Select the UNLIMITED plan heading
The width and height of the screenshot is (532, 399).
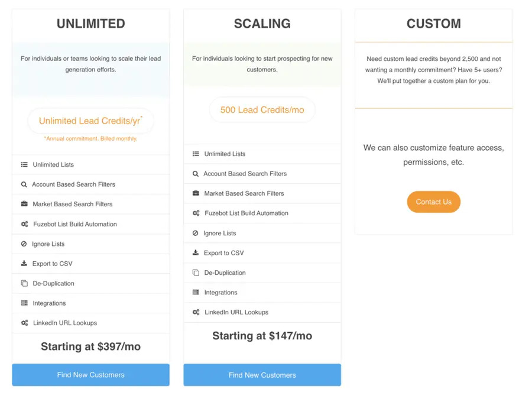coord(90,24)
